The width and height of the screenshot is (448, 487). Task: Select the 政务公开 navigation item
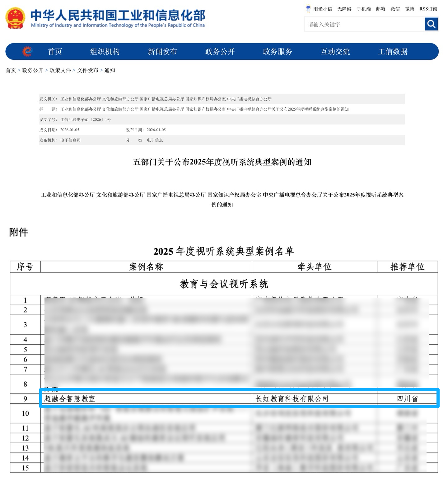[x=220, y=52]
